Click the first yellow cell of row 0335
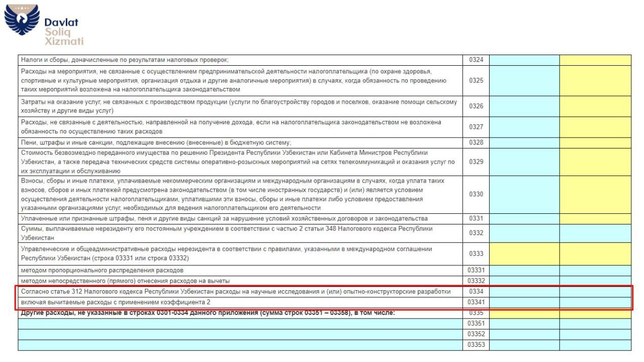Screen dimensions: 644x362 point(524,313)
